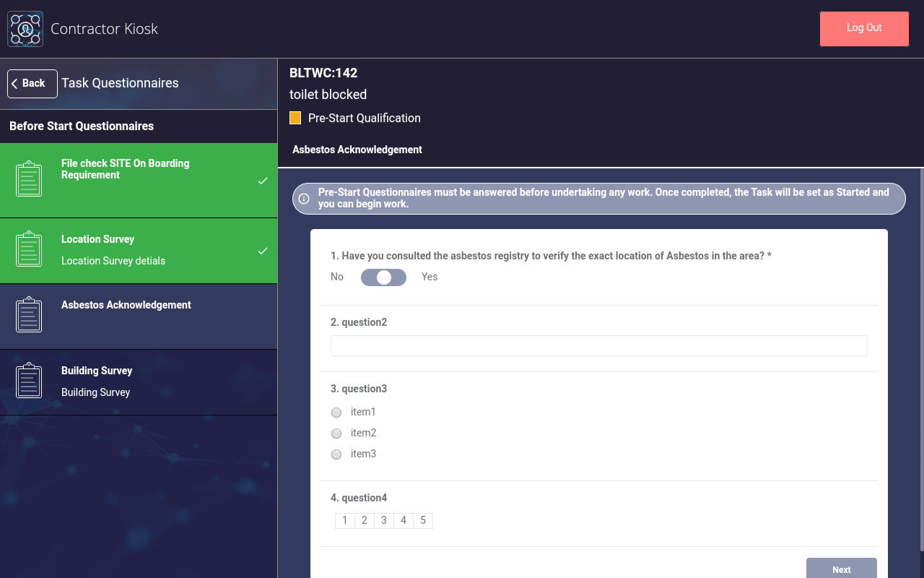Click the Location Survey completed checkmark

click(x=263, y=251)
